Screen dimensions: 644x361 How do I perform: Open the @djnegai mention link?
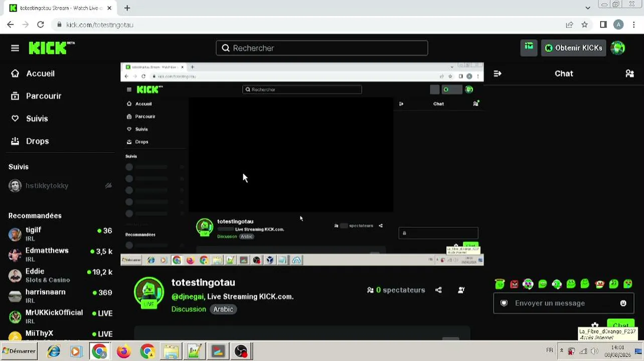pos(188,297)
